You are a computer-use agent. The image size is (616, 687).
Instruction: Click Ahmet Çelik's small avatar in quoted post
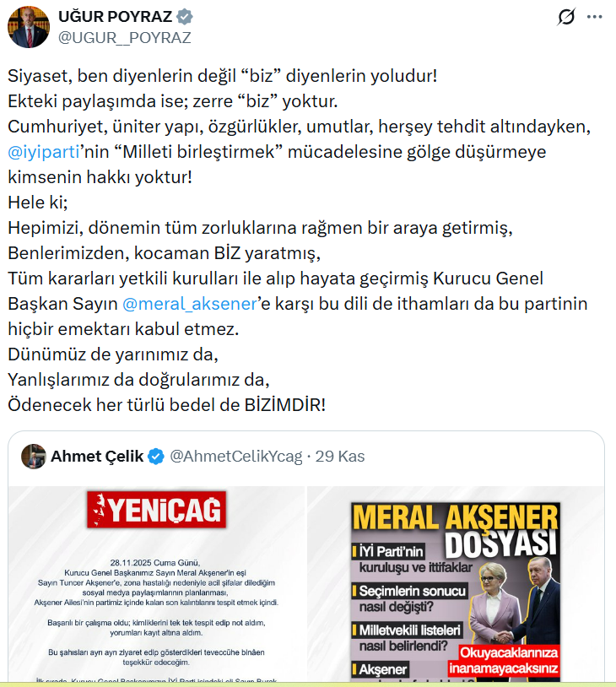coord(33,456)
